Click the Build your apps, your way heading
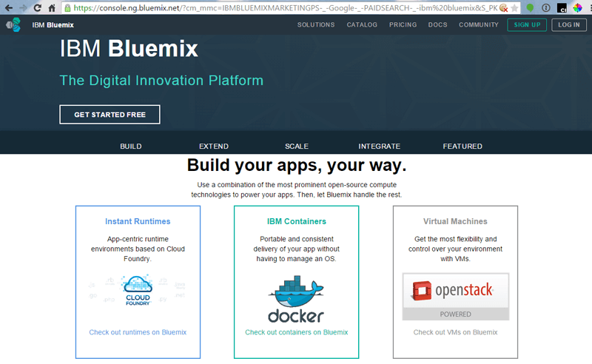 pyautogui.click(x=297, y=166)
